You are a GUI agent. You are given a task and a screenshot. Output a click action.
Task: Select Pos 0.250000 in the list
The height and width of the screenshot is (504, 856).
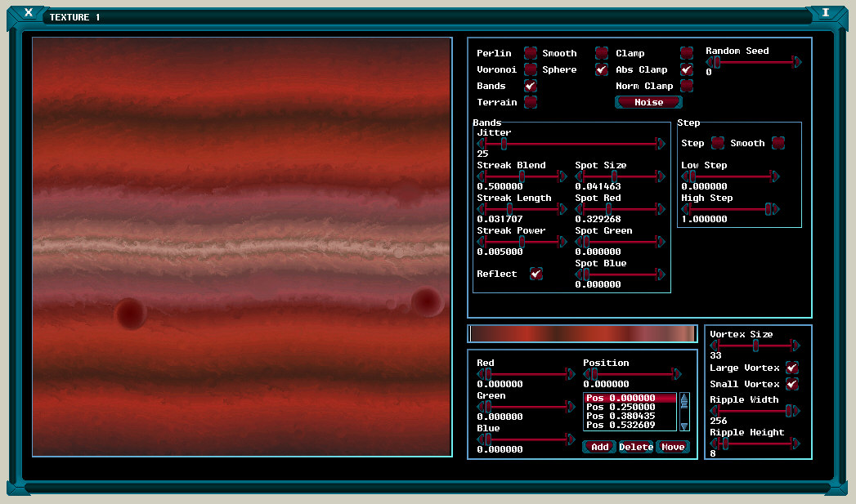(630, 407)
